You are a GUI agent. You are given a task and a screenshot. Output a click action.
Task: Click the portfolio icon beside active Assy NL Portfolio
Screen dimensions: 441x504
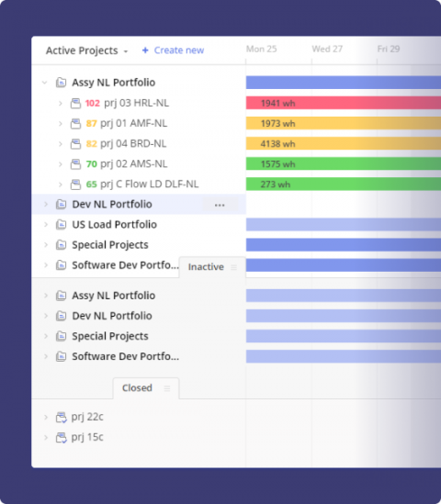pyautogui.click(x=62, y=83)
